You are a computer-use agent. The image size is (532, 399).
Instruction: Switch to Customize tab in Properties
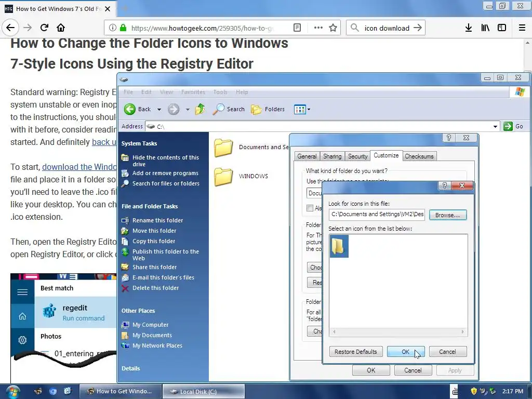click(386, 155)
